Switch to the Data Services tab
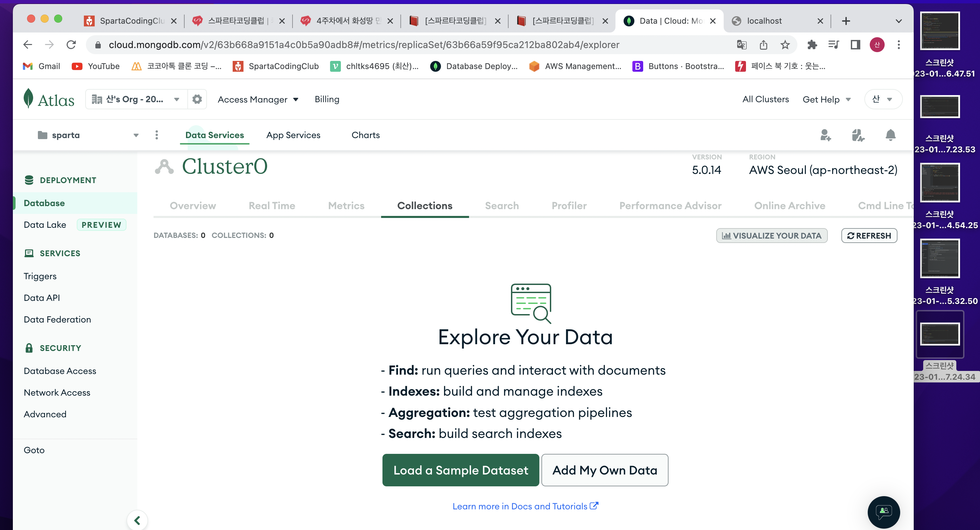The image size is (980, 530). coord(214,135)
